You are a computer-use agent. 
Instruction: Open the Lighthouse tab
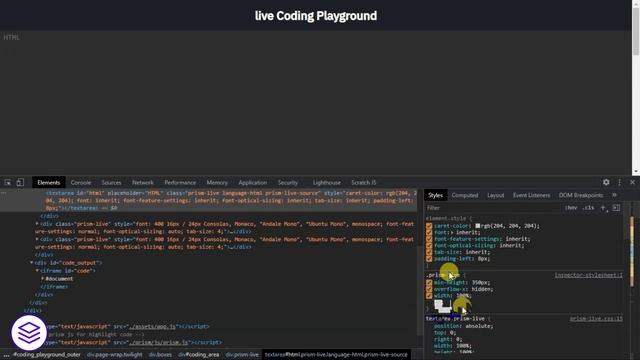[x=327, y=182]
